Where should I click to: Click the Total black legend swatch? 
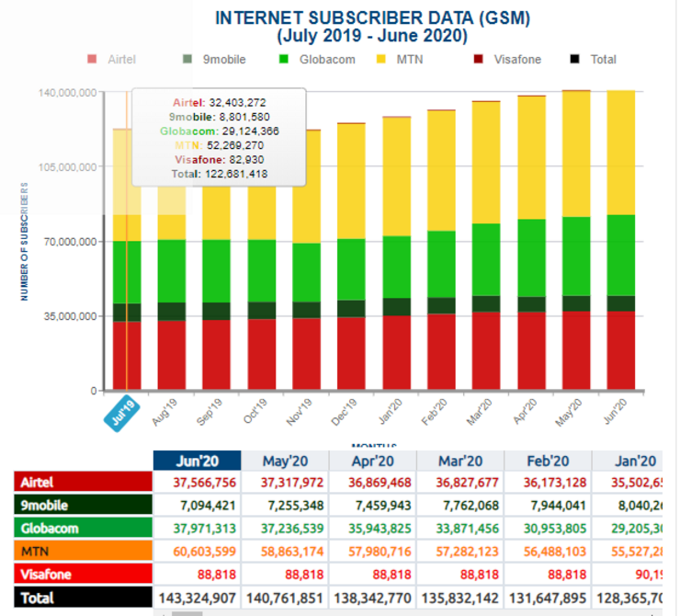[574, 59]
